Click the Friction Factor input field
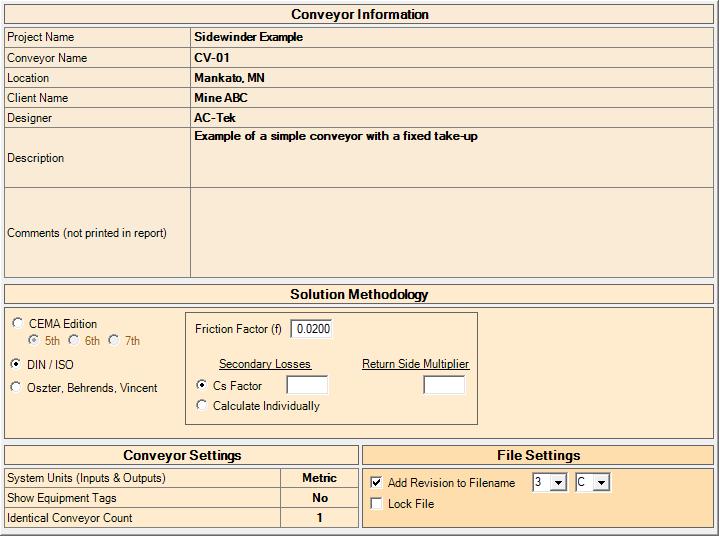Screen dimensions: 719x536 tap(312, 329)
